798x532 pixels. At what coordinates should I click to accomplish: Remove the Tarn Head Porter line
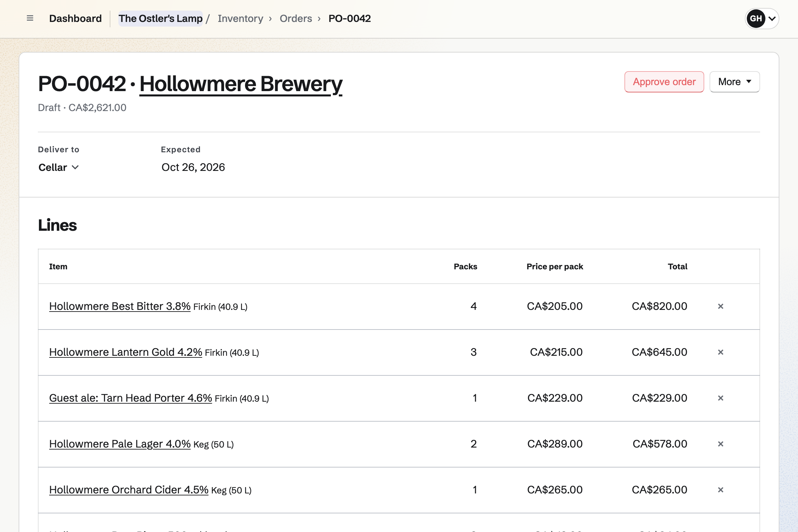(x=721, y=398)
